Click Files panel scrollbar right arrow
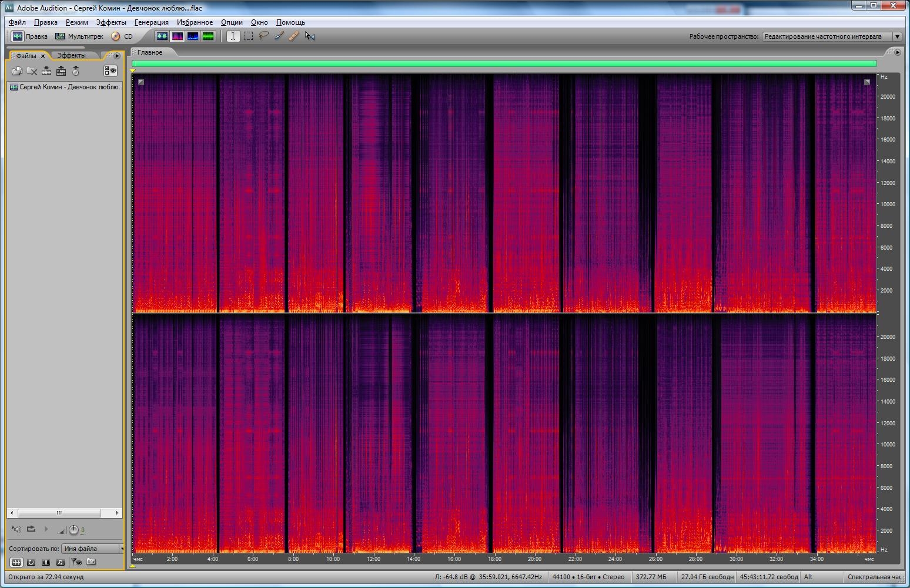 pyautogui.click(x=117, y=513)
